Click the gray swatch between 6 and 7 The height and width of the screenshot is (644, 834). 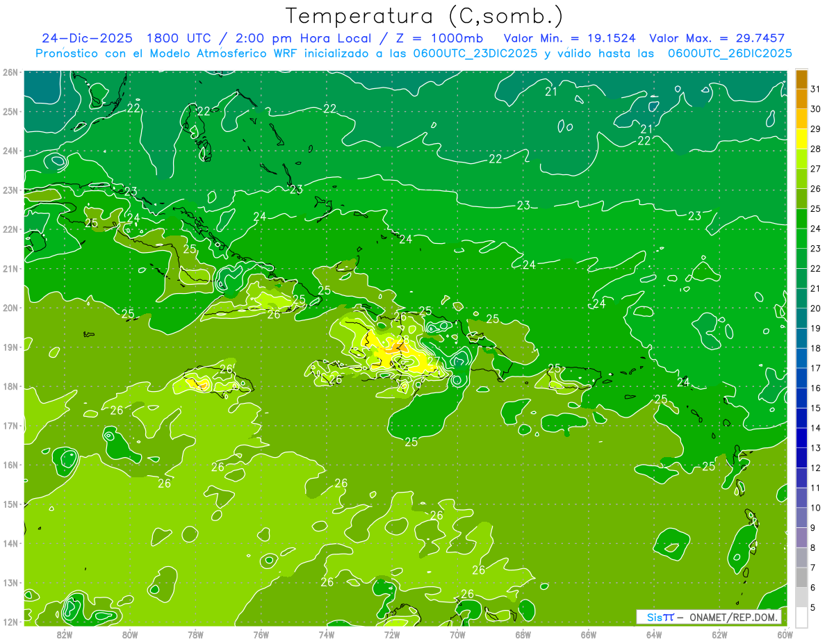(x=801, y=577)
